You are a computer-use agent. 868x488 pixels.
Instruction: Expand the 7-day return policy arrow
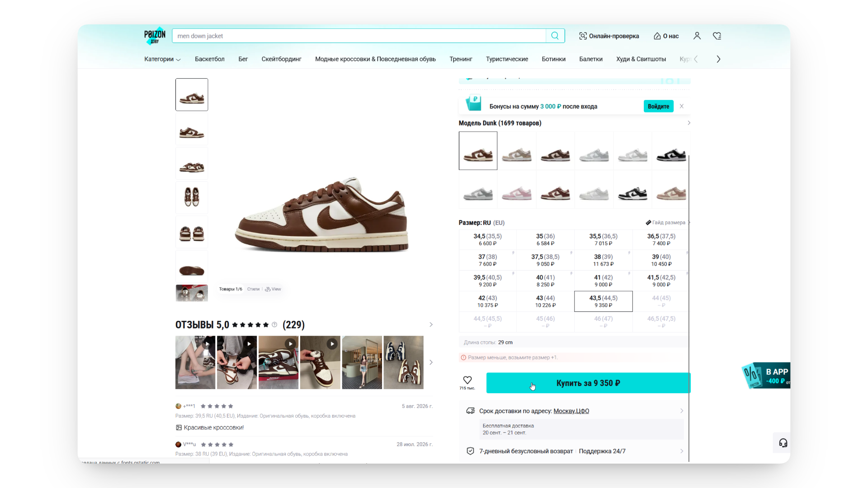(682, 451)
